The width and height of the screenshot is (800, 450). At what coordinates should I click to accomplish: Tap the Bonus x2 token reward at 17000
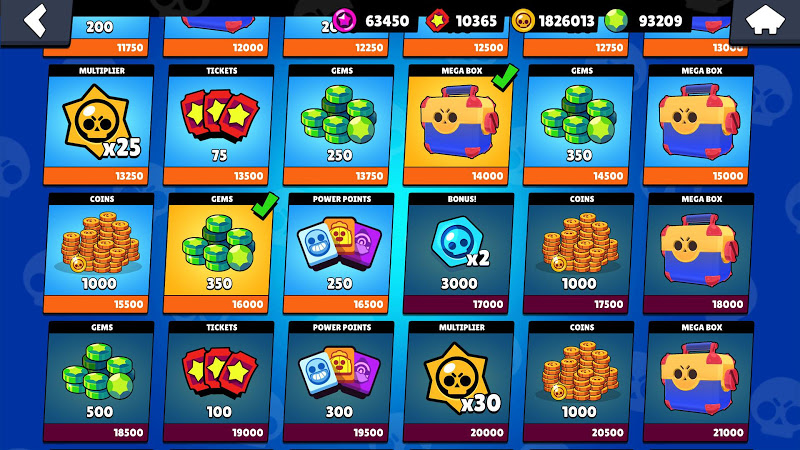tap(459, 253)
